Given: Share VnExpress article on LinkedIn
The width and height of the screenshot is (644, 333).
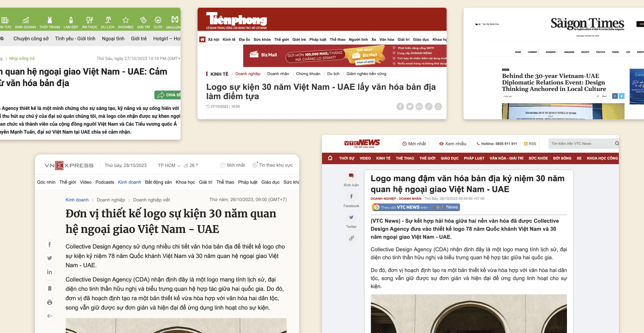Looking at the screenshot, I should point(50,272).
